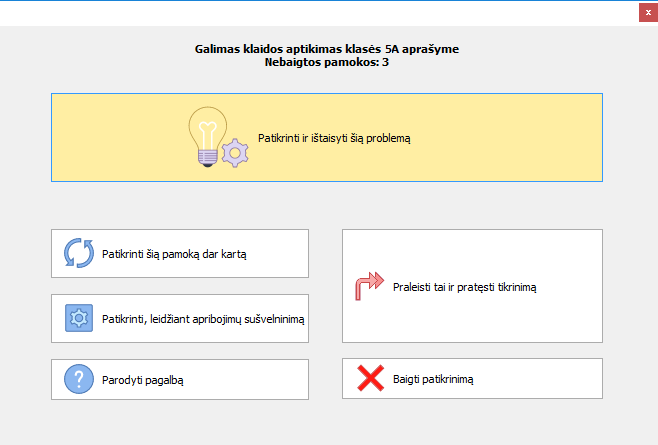Screen dimensions: 658x445
Task: Click the red X end-check icon
Action: pyautogui.click(x=371, y=379)
